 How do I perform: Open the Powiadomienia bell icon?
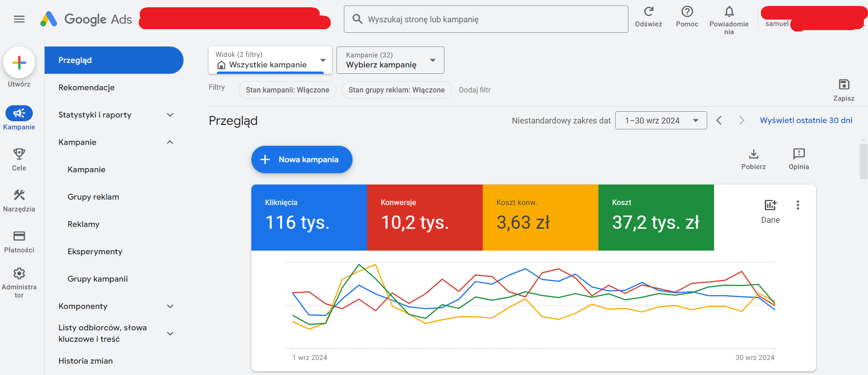click(729, 11)
